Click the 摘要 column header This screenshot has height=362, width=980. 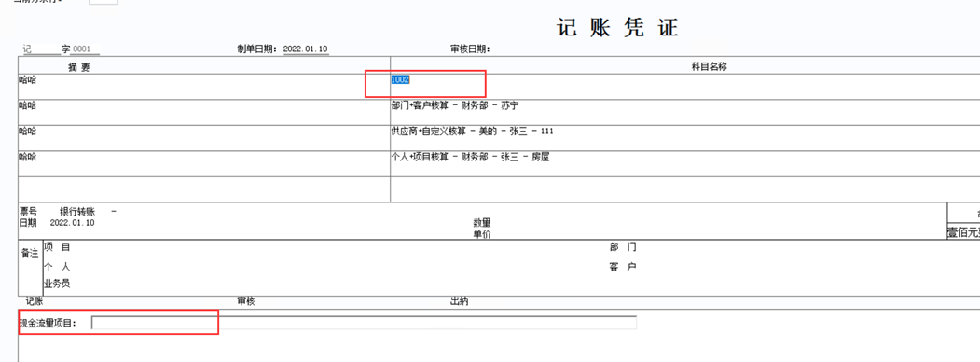(x=79, y=67)
